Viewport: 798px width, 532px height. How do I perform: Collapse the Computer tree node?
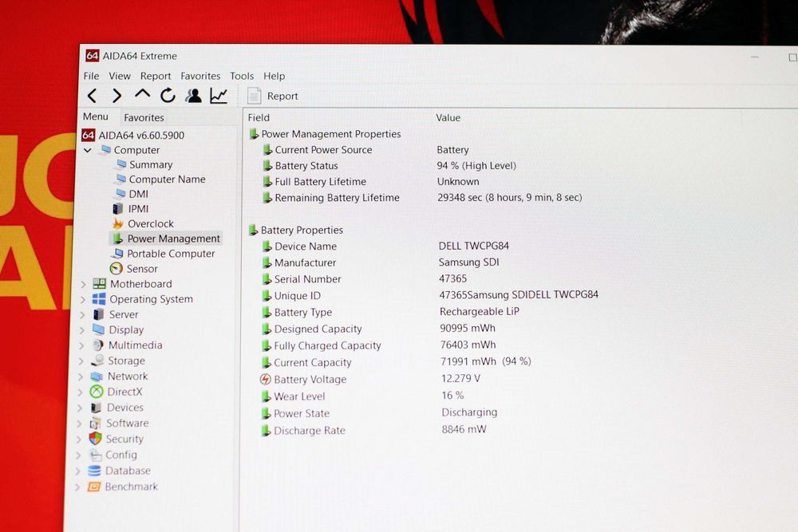coord(88,150)
